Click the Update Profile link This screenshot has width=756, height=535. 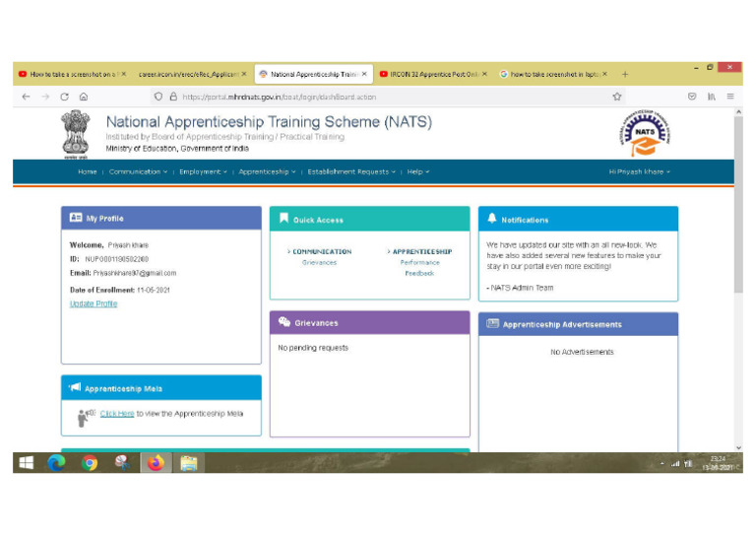click(x=94, y=304)
